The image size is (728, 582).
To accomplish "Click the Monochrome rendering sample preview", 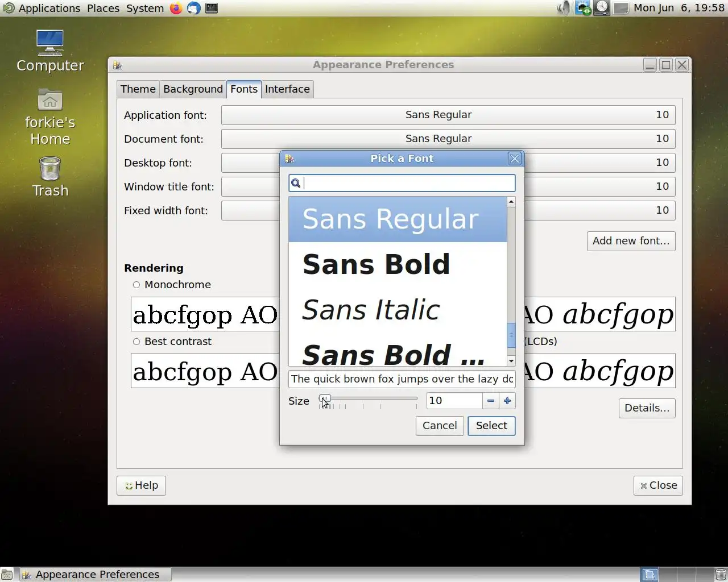I will (x=205, y=314).
